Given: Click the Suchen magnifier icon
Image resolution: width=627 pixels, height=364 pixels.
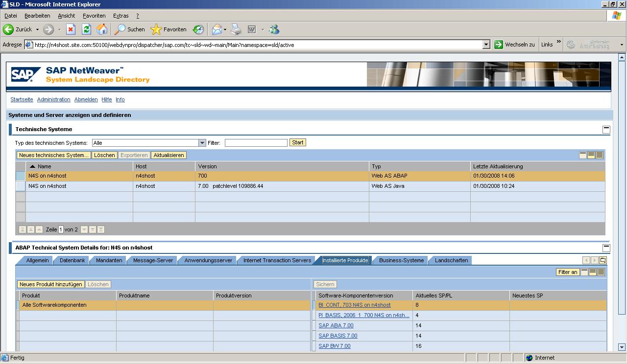Looking at the screenshot, I should point(120,29).
